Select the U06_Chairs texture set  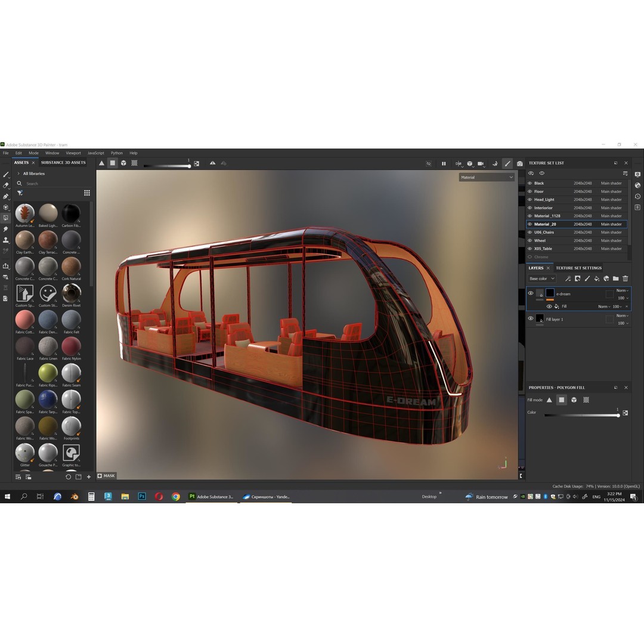576,233
